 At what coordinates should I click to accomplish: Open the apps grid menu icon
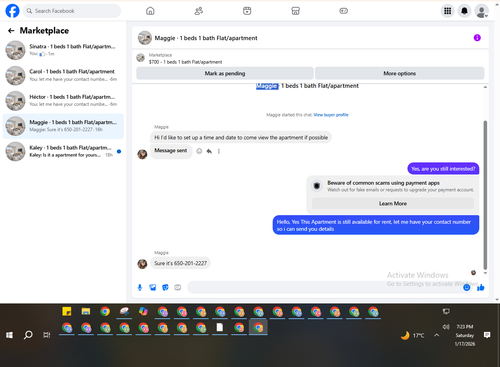[x=448, y=11]
